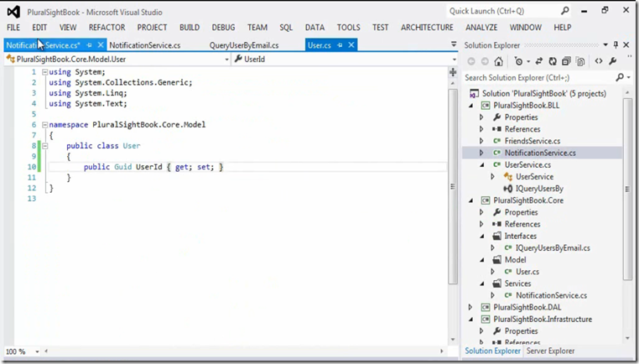Click the PluralSightBook.DAL project icon
Viewport: 639px width, 364px height.
tap(486, 307)
